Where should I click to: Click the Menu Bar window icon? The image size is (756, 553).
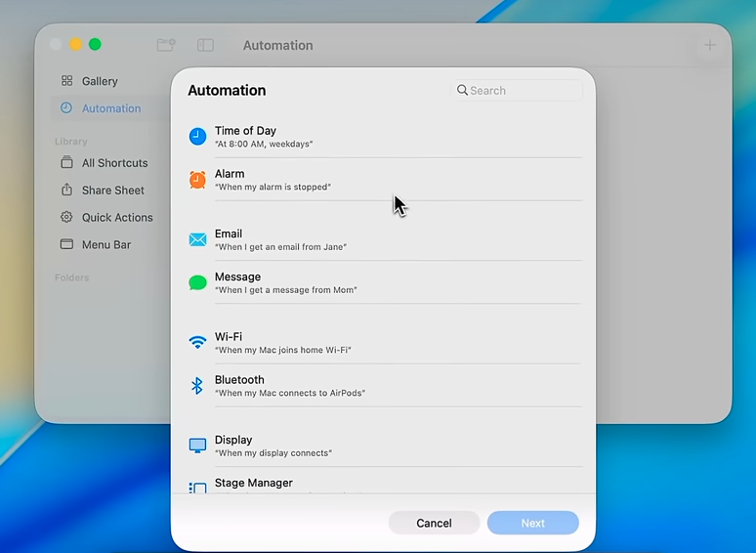[66, 244]
